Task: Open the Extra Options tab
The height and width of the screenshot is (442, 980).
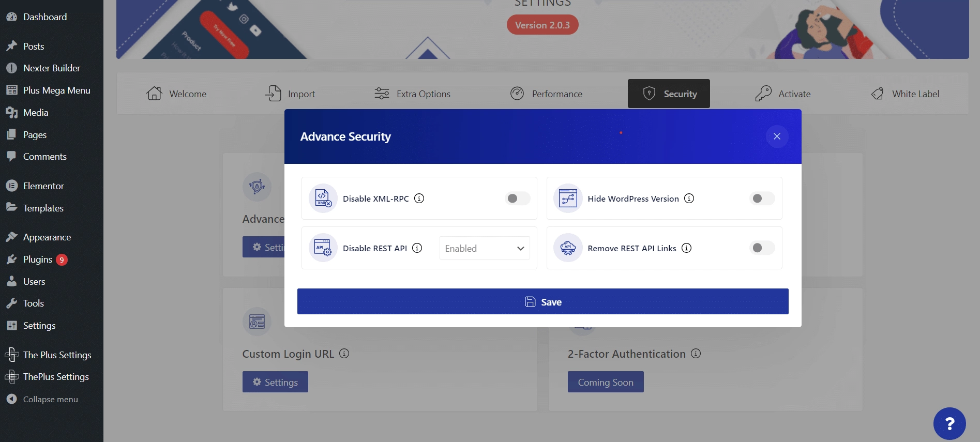Action: tap(412, 94)
